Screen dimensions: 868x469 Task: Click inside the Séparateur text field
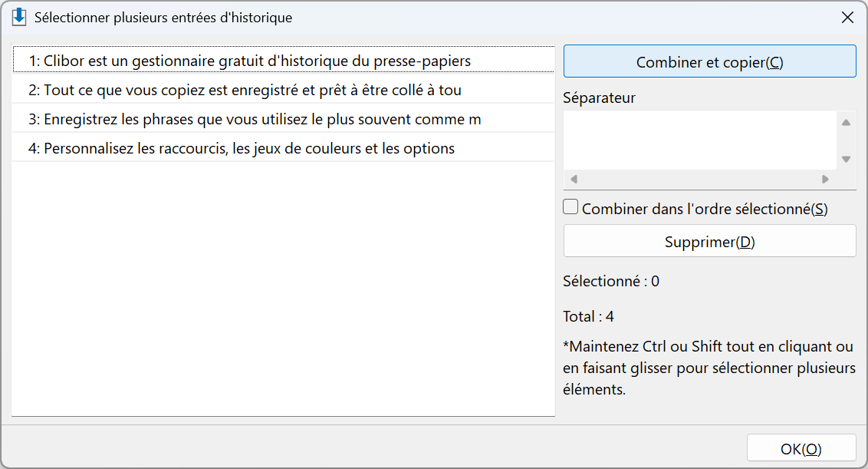tap(700, 140)
